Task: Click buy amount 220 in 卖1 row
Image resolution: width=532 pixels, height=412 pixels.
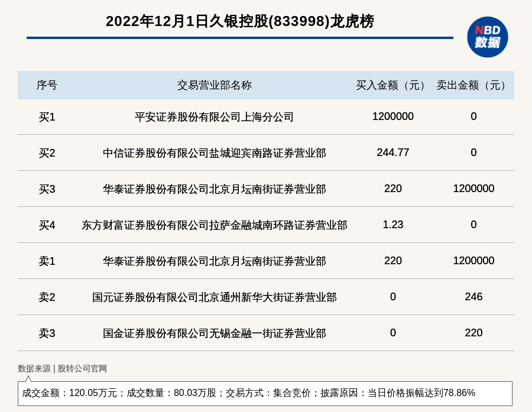Action: 393,260
